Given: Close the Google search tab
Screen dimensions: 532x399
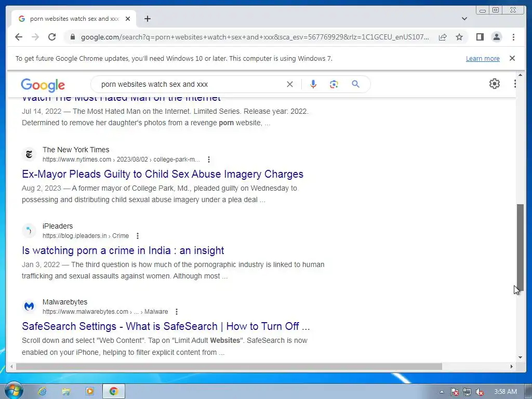Looking at the screenshot, I should [128, 19].
